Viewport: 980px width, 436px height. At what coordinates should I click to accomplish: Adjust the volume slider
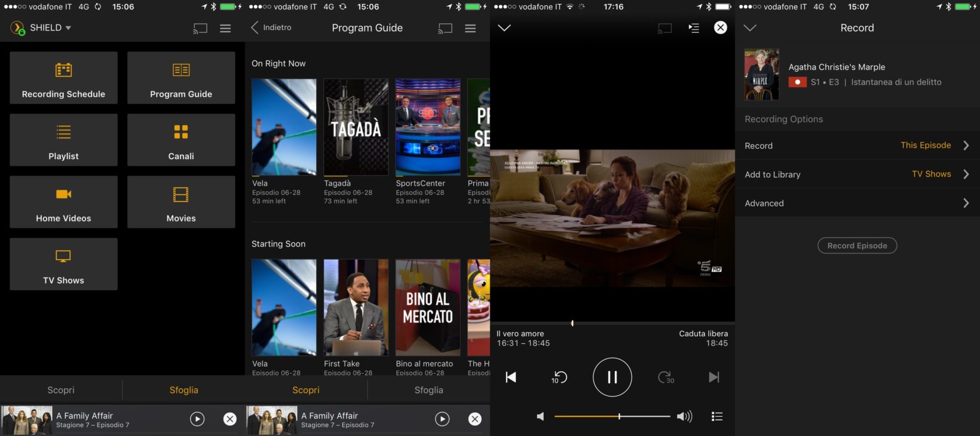click(x=612, y=416)
